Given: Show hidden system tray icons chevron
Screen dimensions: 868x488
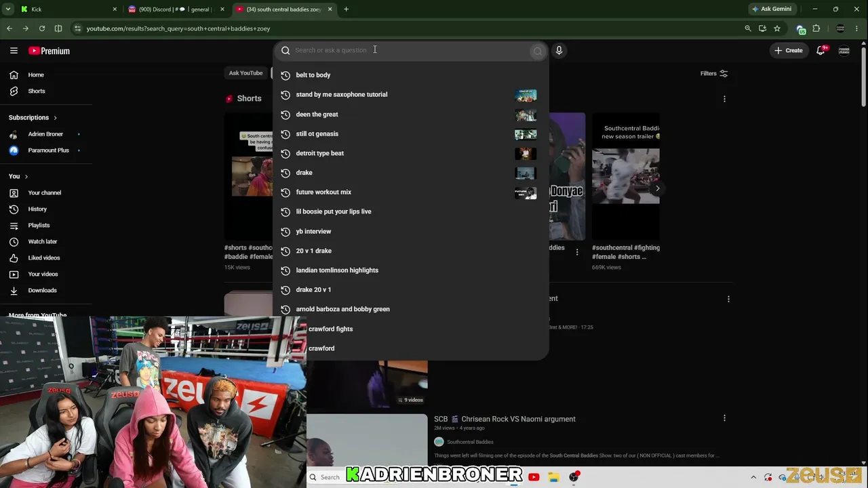Looking at the screenshot, I should coord(753,477).
